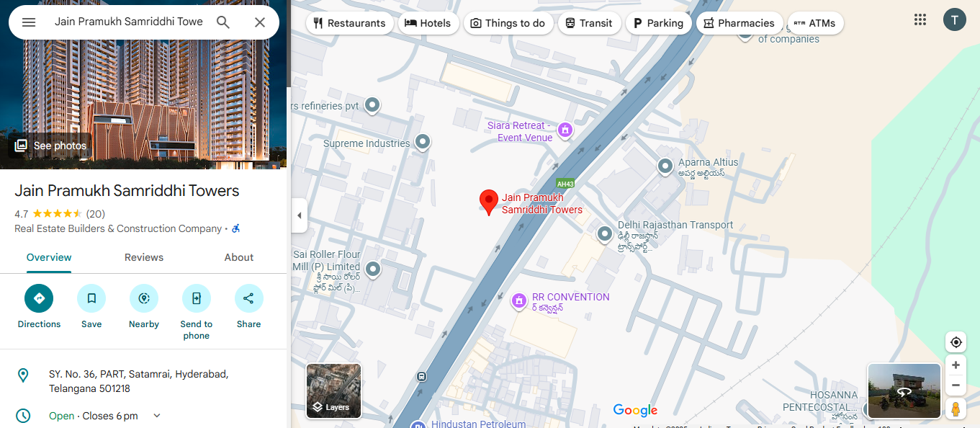This screenshot has height=428, width=980.
Task: Zoom in the map with plus button
Action: (956, 365)
